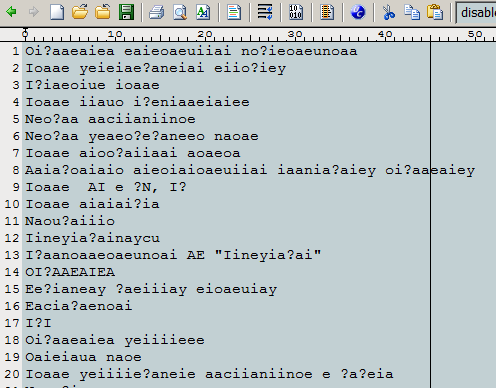Viewport: 496px width, 388px height.
Task: Click the green back arrow icon
Action: tap(11, 12)
